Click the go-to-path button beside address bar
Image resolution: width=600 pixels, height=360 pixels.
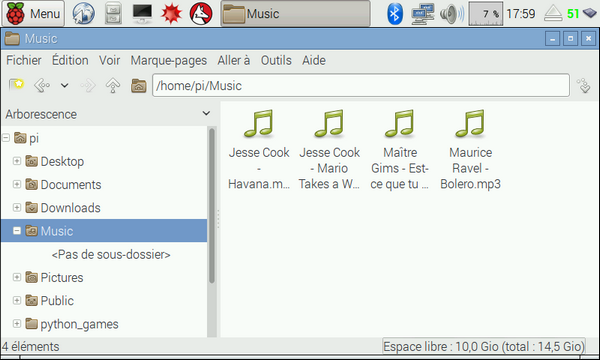tap(584, 85)
